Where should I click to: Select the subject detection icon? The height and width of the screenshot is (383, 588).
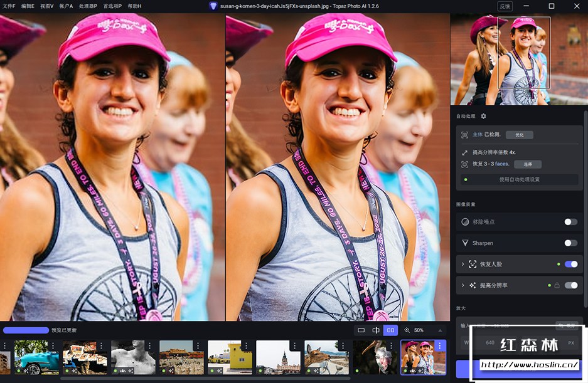(464, 135)
